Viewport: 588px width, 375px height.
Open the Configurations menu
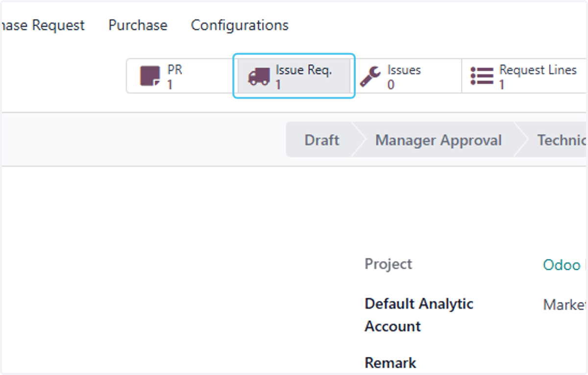point(240,25)
